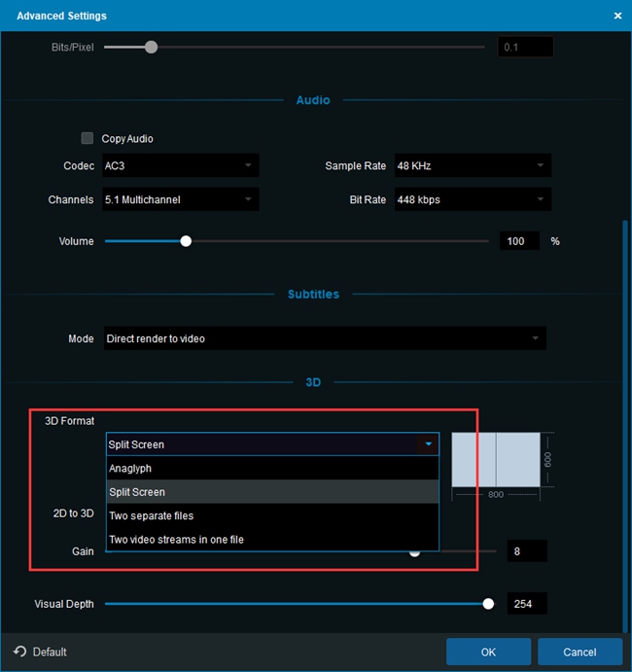
Task: Select Split Screen in the open list
Action: [272, 491]
